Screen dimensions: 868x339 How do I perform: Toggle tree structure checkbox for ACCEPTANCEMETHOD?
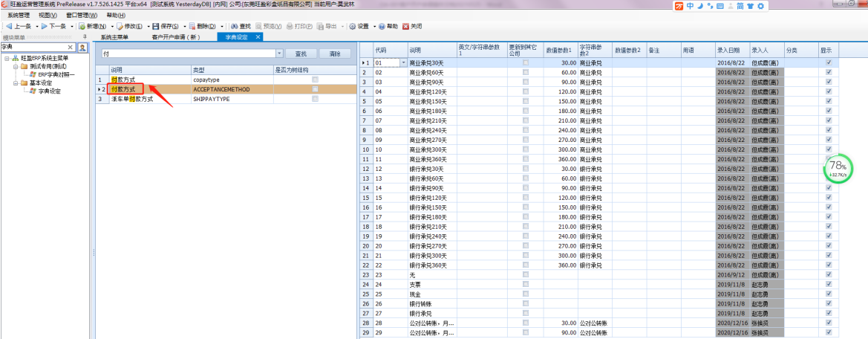pyautogui.click(x=315, y=89)
